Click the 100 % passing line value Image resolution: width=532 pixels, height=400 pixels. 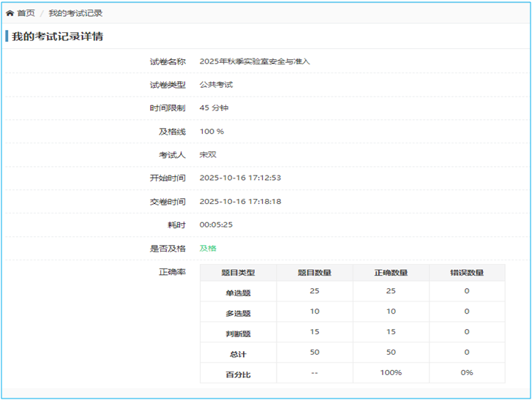211,132
